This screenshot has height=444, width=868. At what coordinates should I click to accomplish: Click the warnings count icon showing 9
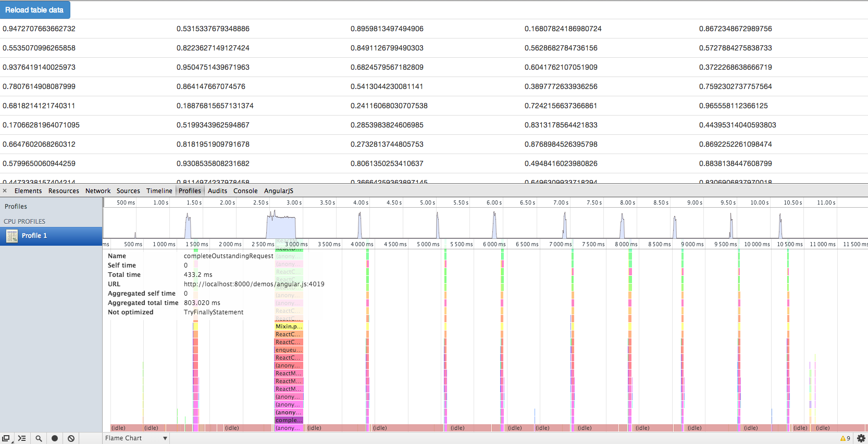845,438
